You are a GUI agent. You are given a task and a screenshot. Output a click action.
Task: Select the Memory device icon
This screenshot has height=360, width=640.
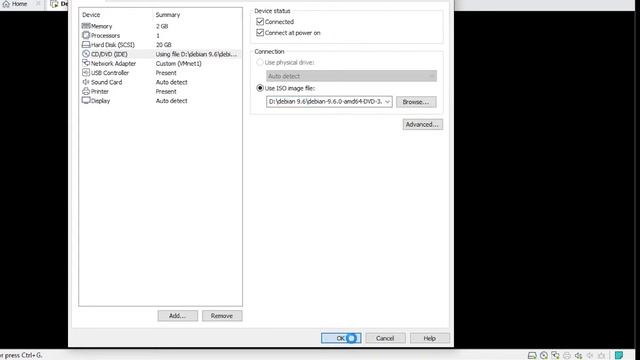click(86, 26)
